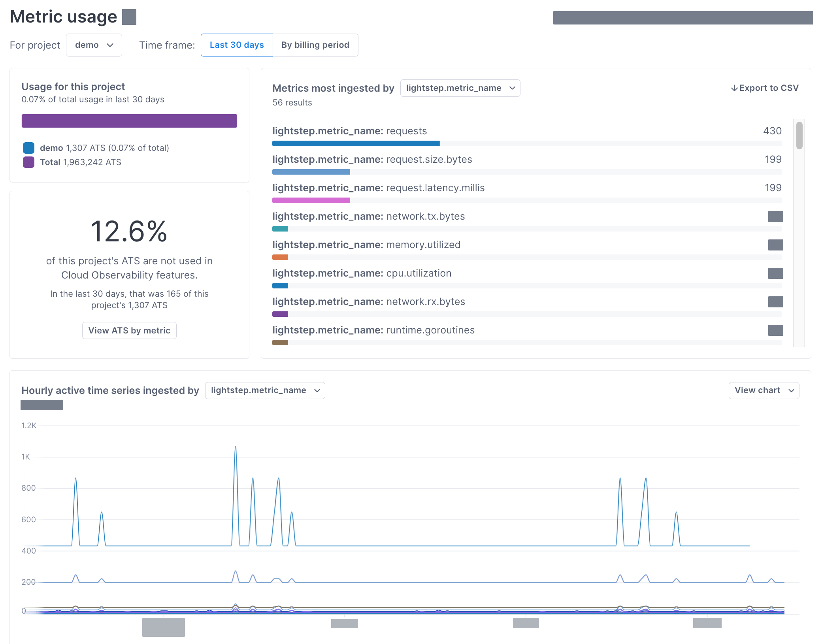Click the pink bar under request.latency.millis

[x=311, y=200]
